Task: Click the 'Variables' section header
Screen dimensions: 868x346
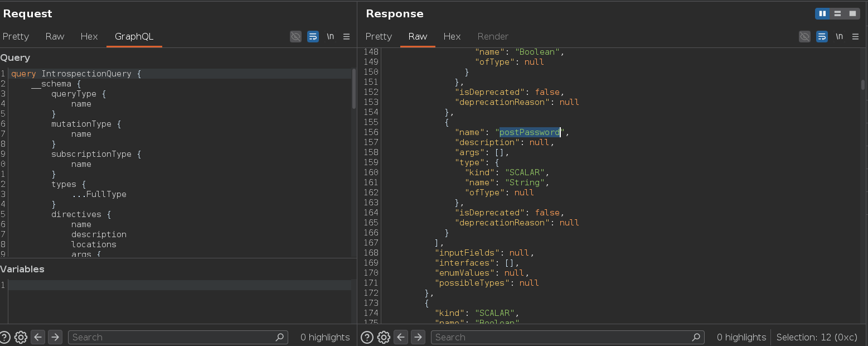Action: click(22, 269)
